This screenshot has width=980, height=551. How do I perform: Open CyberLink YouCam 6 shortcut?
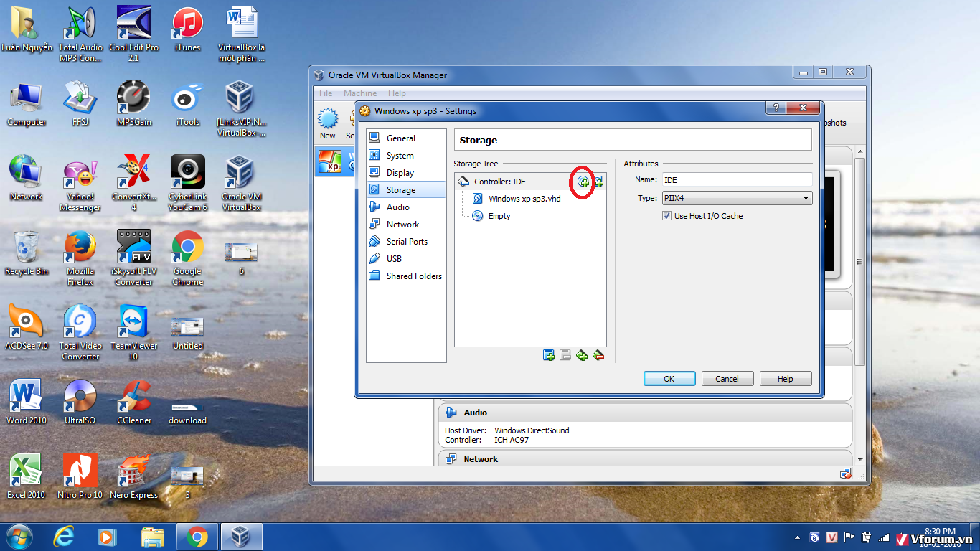pos(187,183)
